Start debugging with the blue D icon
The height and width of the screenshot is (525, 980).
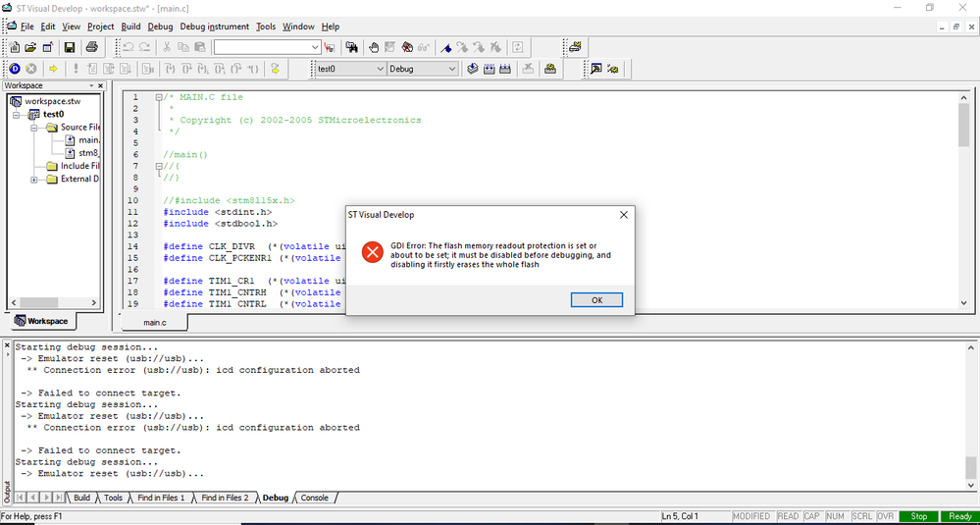[15, 69]
